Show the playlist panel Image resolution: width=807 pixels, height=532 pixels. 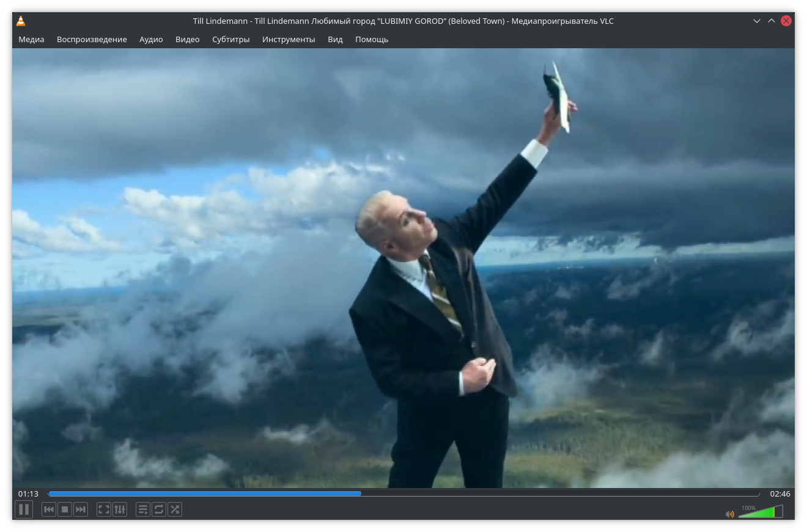[142, 509]
